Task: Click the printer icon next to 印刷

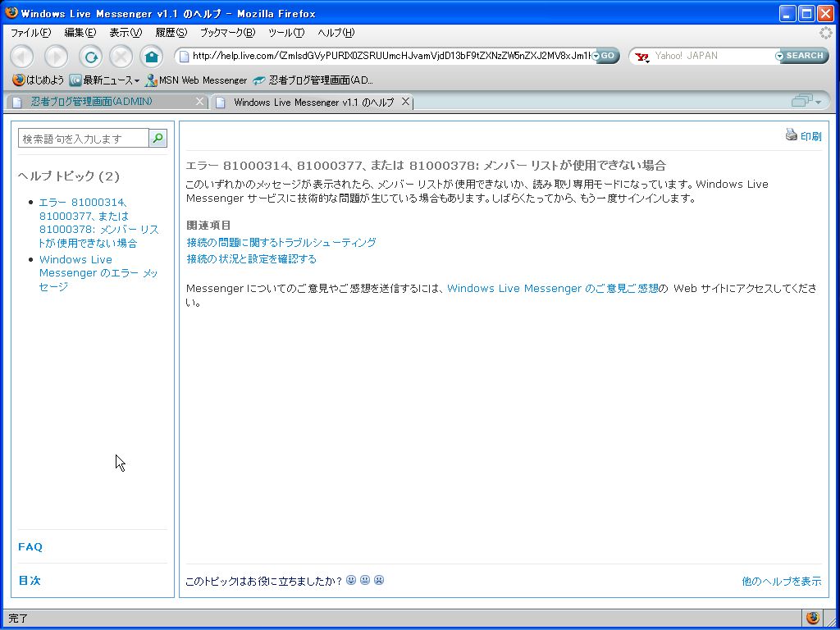Action: 792,135
